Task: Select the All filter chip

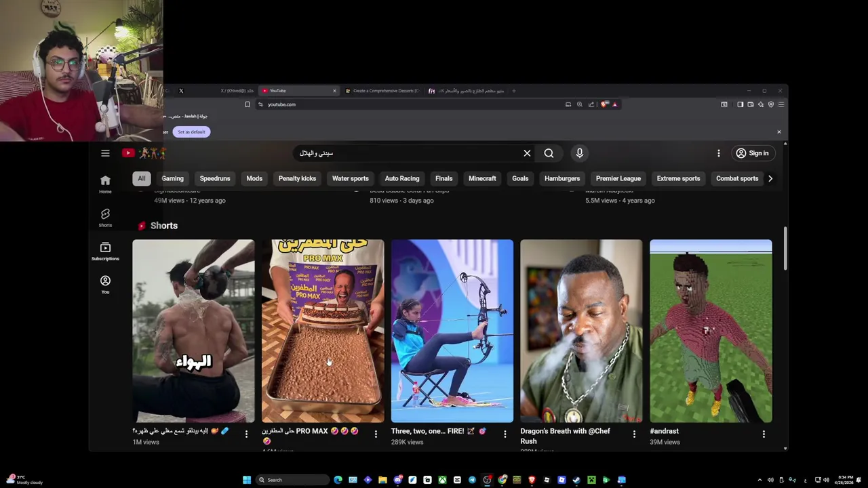Action: coord(141,178)
